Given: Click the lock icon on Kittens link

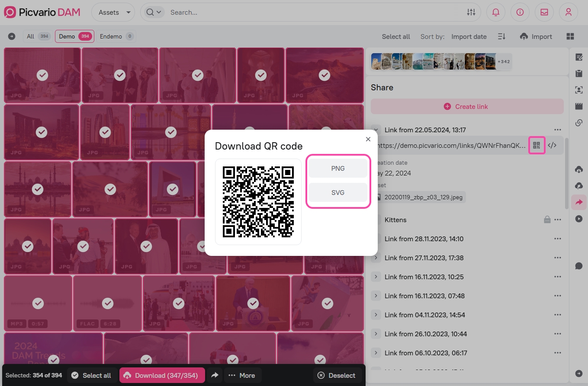Looking at the screenshot, I should click(x=547, y=220).
